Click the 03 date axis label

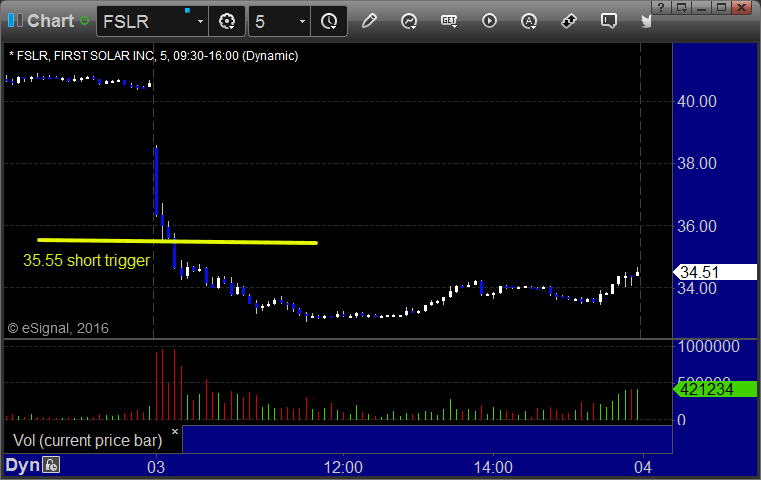click(156, 467)
